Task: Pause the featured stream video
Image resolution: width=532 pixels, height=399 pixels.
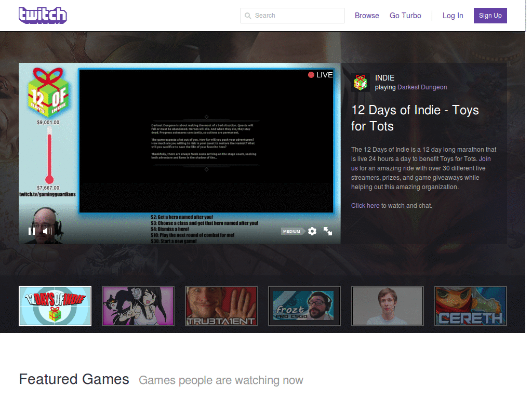Action: point(32,231)
